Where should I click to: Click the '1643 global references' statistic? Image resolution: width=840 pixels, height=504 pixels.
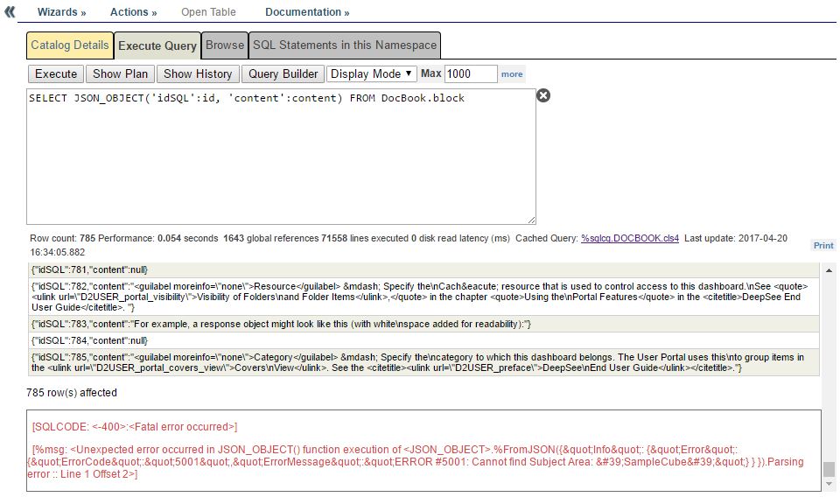click(x=271, y=238)
